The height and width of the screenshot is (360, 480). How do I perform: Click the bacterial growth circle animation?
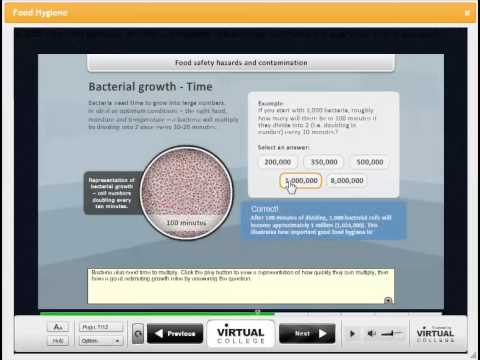click(x=186, y=192)
